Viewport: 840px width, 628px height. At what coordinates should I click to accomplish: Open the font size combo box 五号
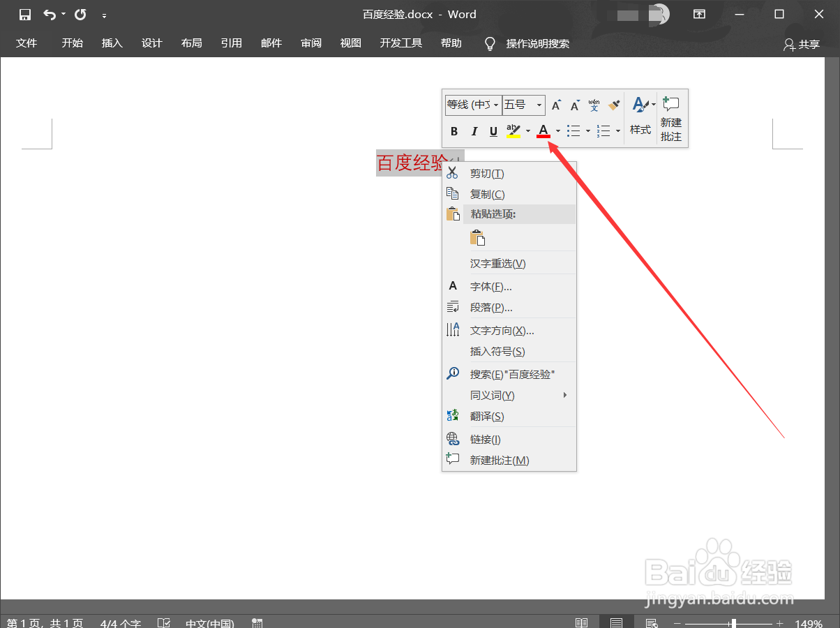(x=524, y=105)
